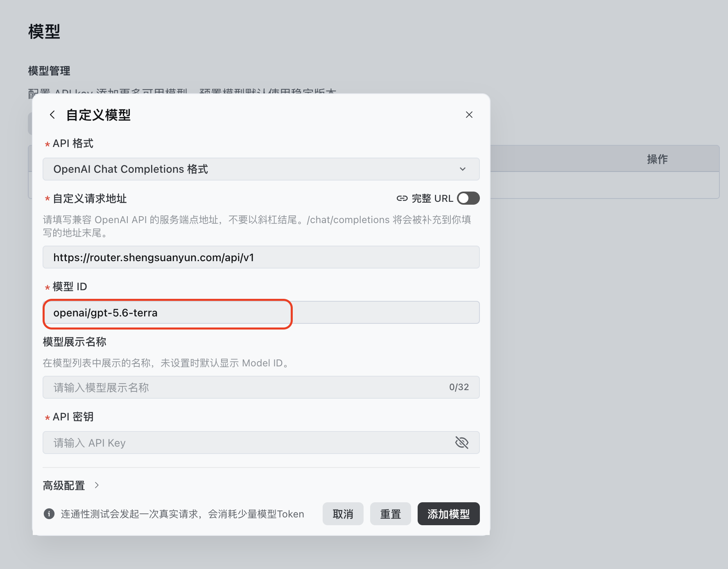Click the link icon beside 完整 URL
The image size is (728, 569).
[402, 199]
